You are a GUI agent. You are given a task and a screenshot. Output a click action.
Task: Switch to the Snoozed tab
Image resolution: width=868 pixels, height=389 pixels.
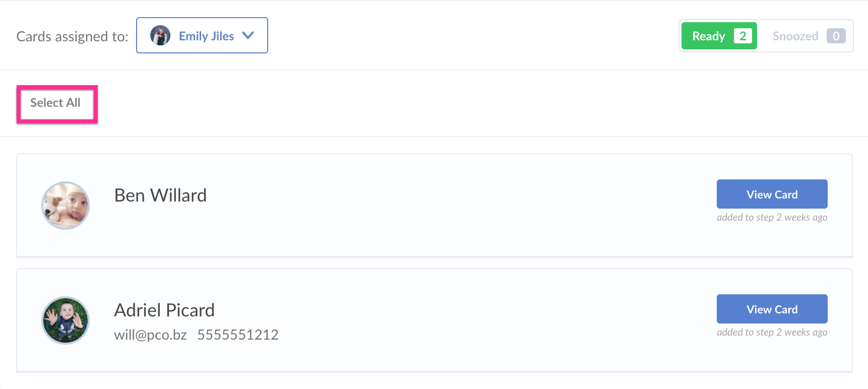(795, 36)
